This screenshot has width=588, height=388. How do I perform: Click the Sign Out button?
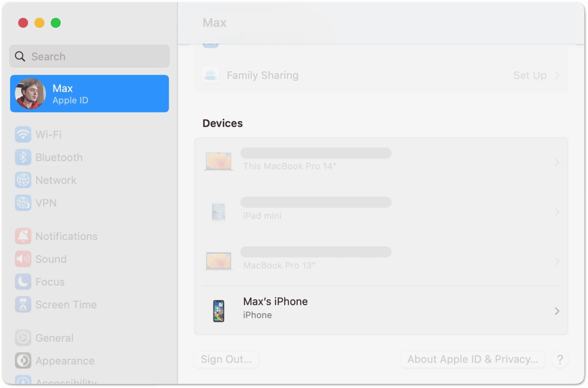point(226,359)
